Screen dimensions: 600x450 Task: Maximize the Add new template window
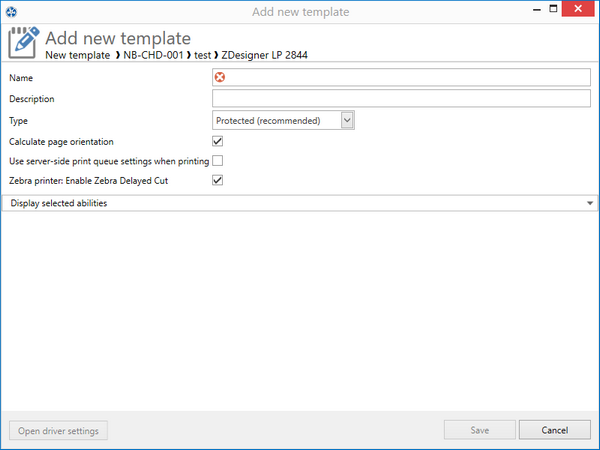[x=553, y=9]
